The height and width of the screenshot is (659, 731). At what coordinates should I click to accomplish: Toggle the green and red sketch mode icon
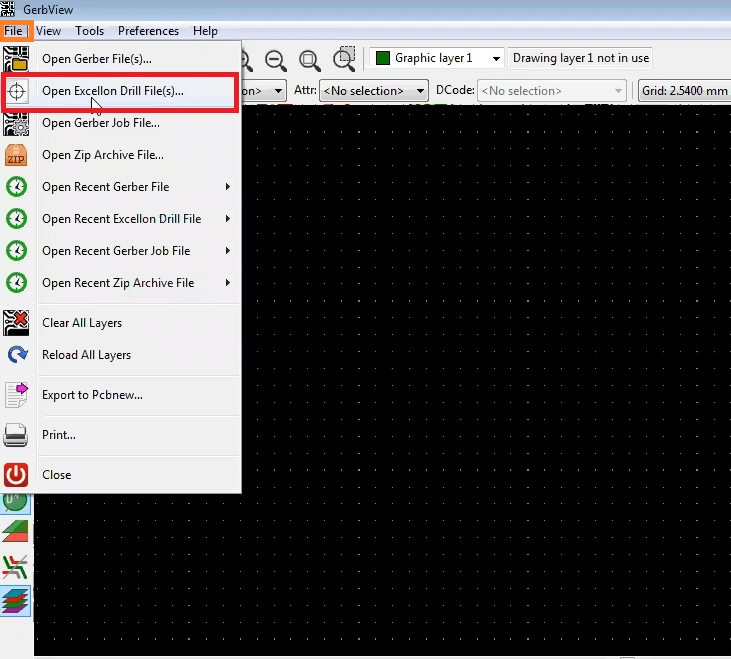pyautogui.click(x=15, y=531)
